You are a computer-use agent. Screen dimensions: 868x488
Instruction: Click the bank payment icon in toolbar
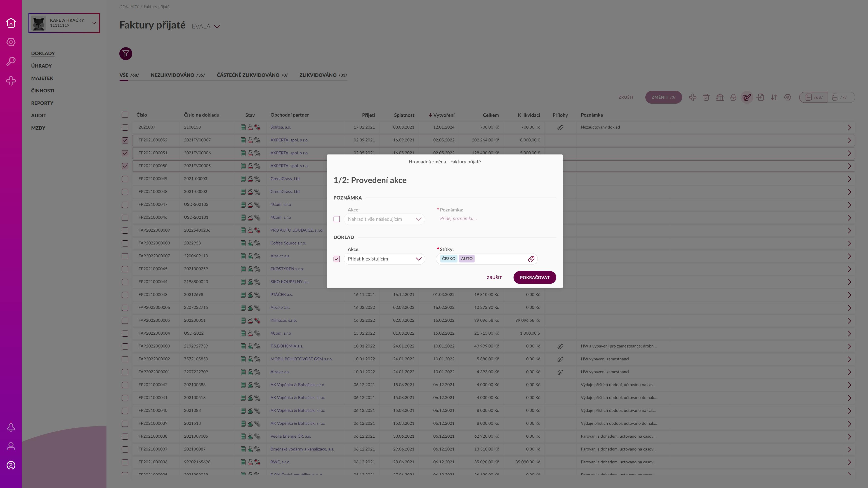720,97
